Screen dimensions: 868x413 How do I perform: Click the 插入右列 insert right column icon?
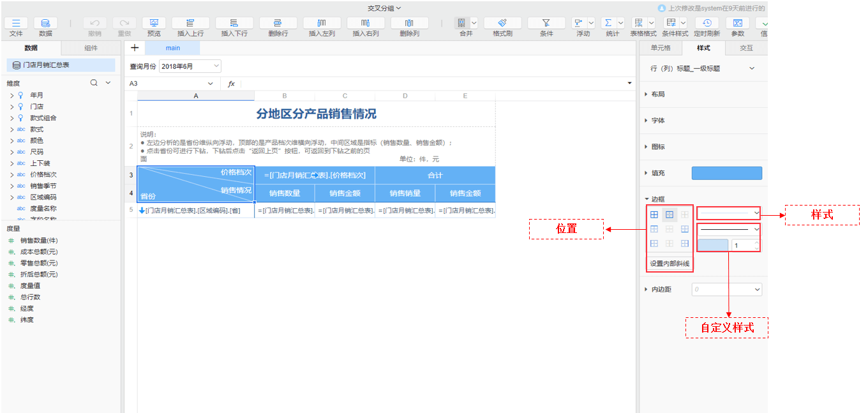pyautogui.click(x=366, y=23)
